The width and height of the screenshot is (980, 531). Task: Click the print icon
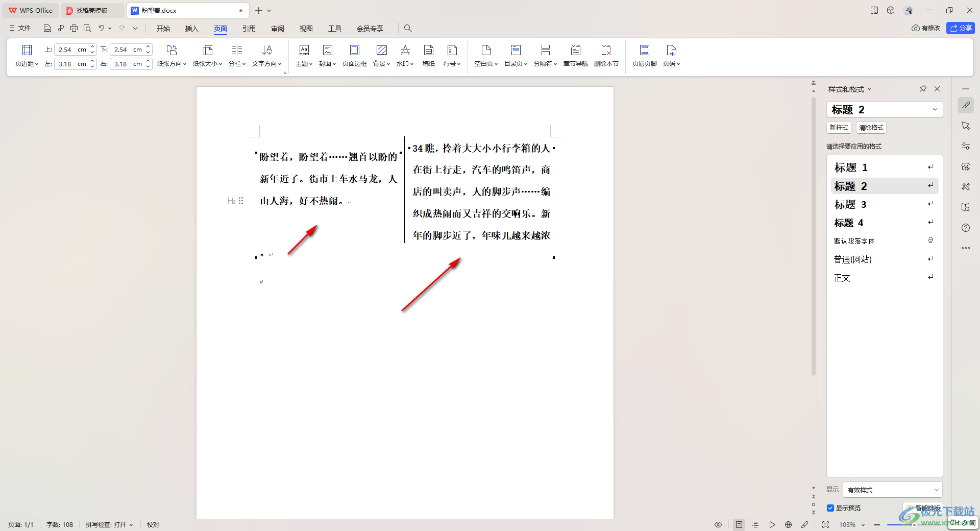(74, 28)
